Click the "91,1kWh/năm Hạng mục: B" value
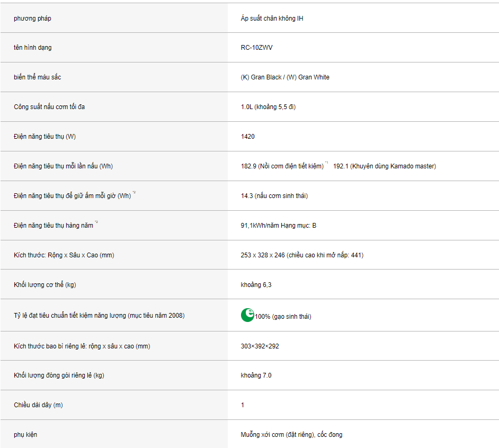Screen dimensions: 499x448 [x=279, y=226]
